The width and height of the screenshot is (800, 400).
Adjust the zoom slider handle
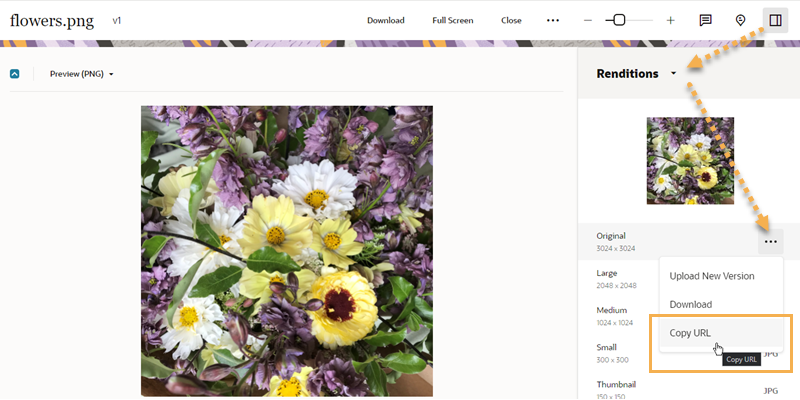619,20
